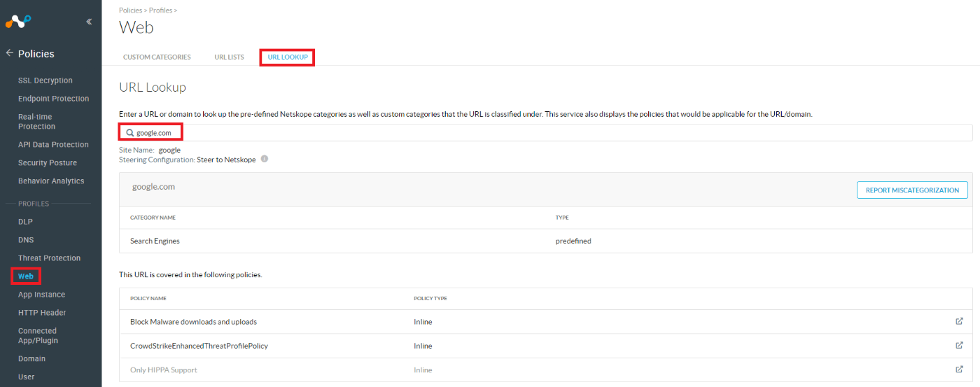Open API Data Protection policies
This screenshot has width=980, height=387.
(53, 145)
